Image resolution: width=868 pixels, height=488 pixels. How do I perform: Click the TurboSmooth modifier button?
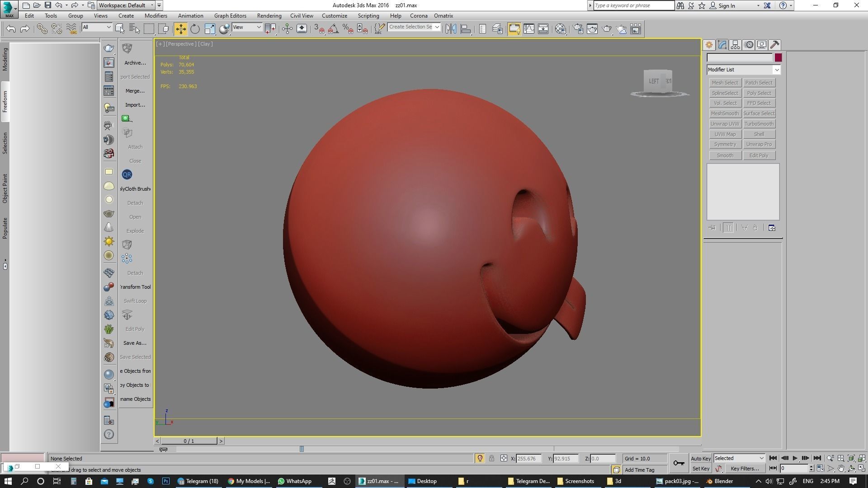click(759, 124)
